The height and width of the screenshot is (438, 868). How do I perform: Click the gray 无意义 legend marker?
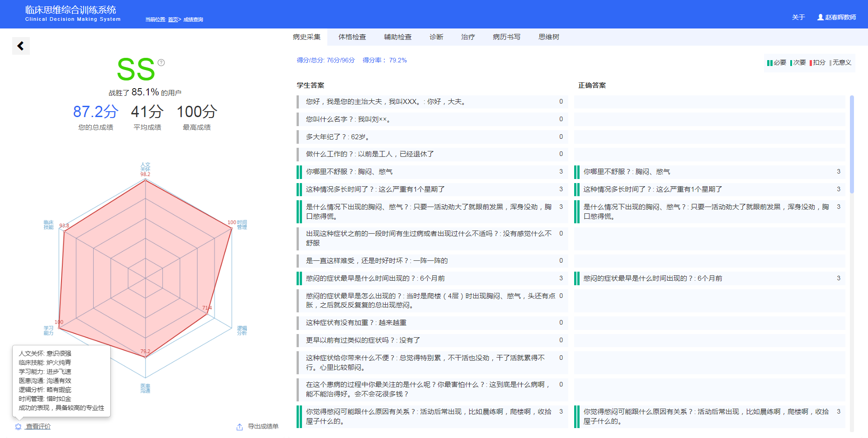click(x=830, y=63)
